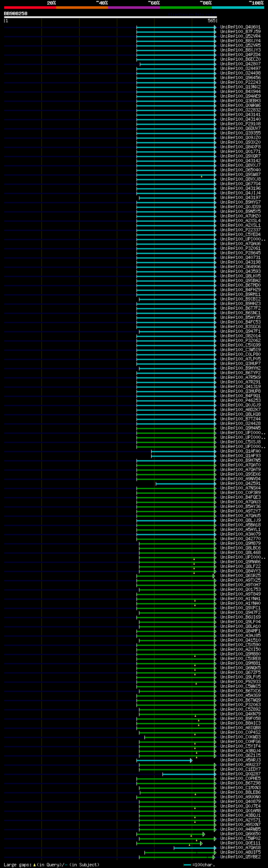Click hit label UniRef100_B9HYG7
The image size is (268, 868).
pos(240,202)
